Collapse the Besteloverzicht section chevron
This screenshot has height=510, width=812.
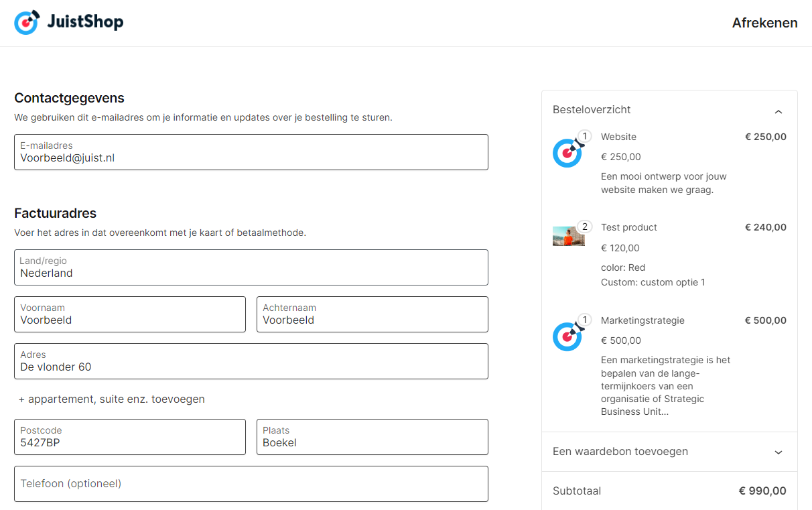pos(778,111)
